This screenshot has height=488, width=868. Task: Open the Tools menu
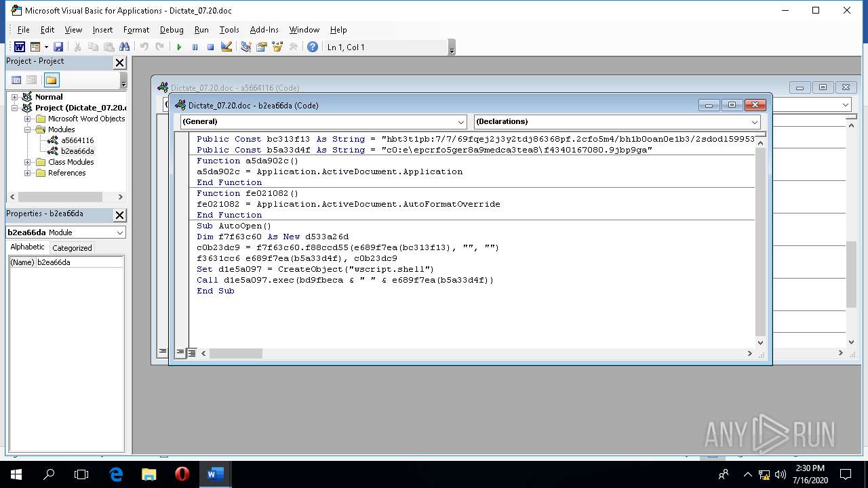click(229, 30)
